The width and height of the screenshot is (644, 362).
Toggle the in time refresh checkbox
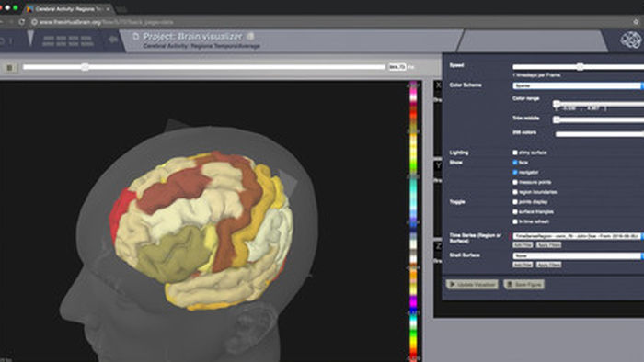point(515,221)
